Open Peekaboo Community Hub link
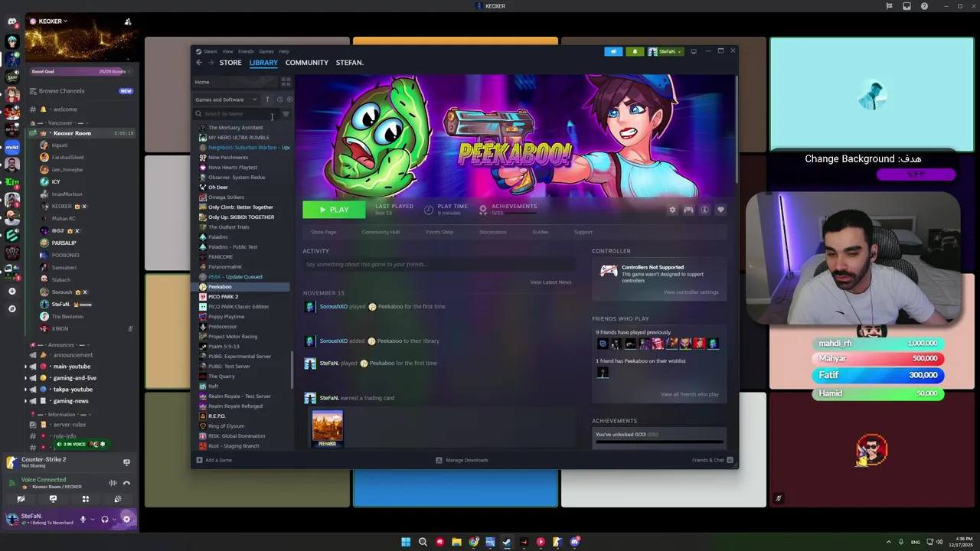The width and height of the screenshot is (980, 551). point(381,232)
